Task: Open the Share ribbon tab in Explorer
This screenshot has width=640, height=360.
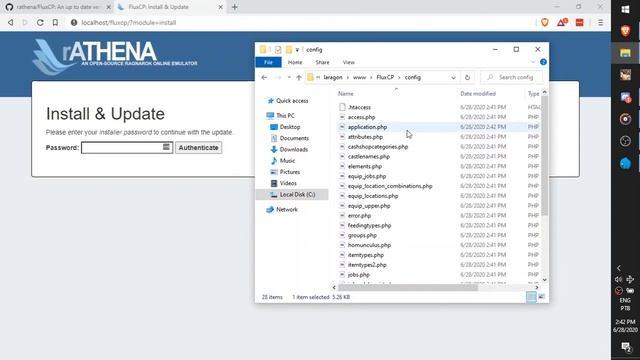Action: point(322,62)
